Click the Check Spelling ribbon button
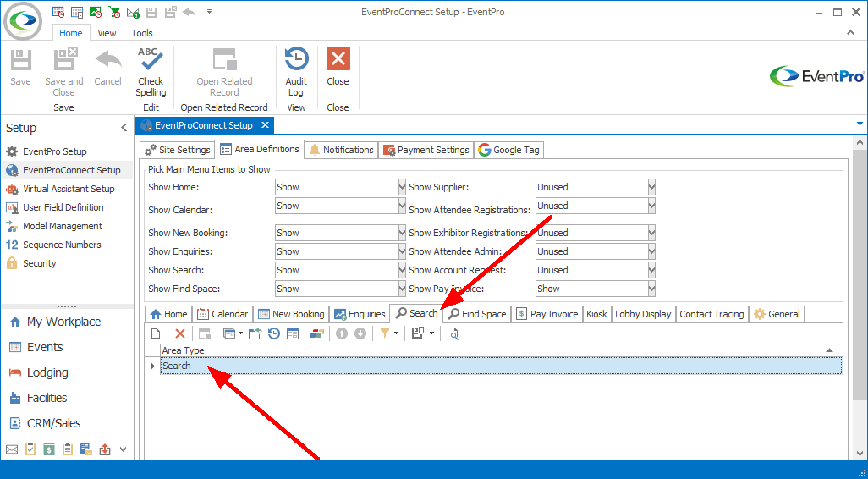The image size is (868, 479). [151, 73]
